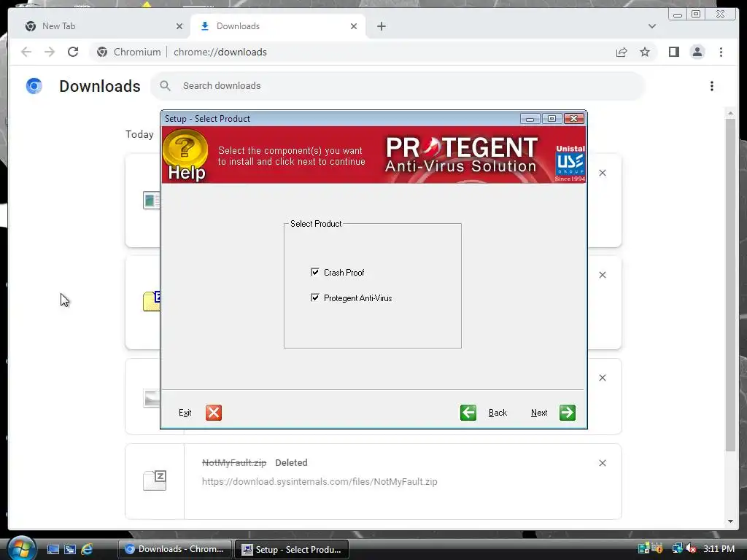The image size is (747, 560).
Task: Click the green Back arrow icon
Action: tap(468, 413)
